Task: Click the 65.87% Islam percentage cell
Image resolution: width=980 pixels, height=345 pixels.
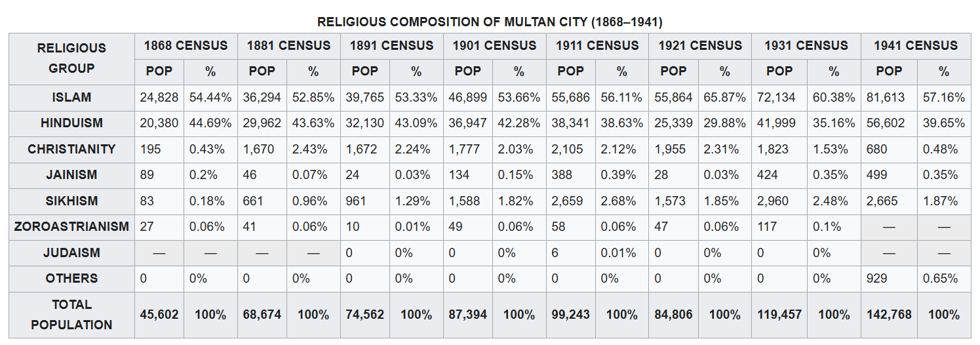Action: point(724,98)
